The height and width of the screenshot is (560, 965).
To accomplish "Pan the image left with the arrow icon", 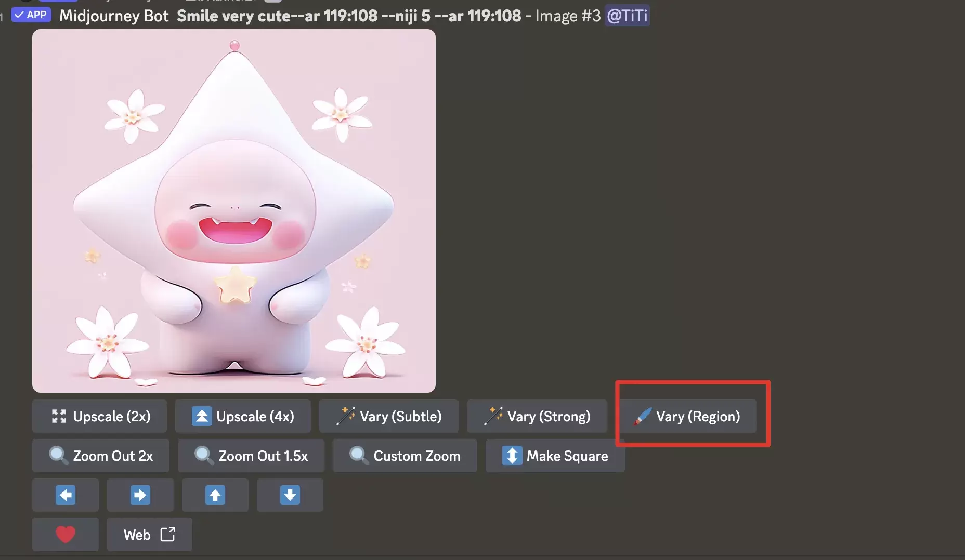I will pyautogui.click(x=66, y=495).
